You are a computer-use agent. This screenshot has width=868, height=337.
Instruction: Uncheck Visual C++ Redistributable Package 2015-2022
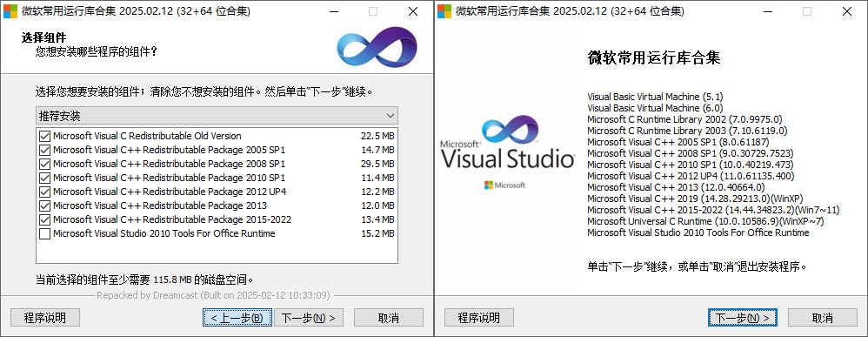point(45,219)
